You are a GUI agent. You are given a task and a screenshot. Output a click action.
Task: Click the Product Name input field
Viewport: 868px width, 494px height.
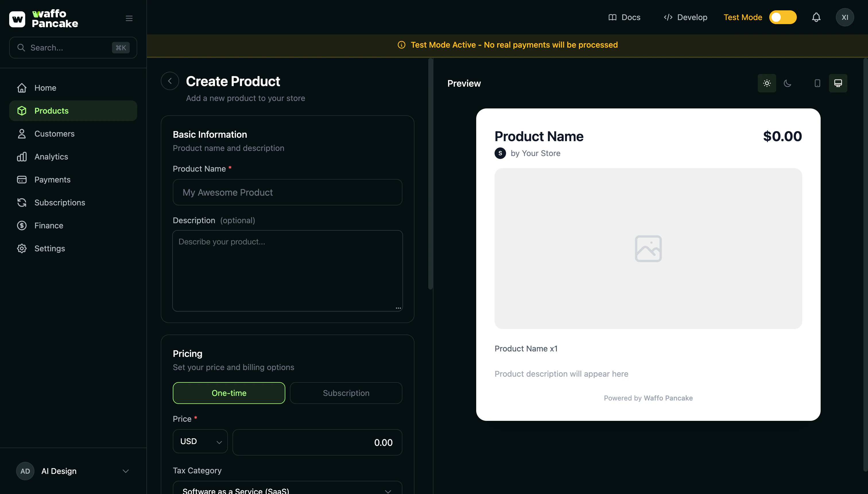pos(287,192)
